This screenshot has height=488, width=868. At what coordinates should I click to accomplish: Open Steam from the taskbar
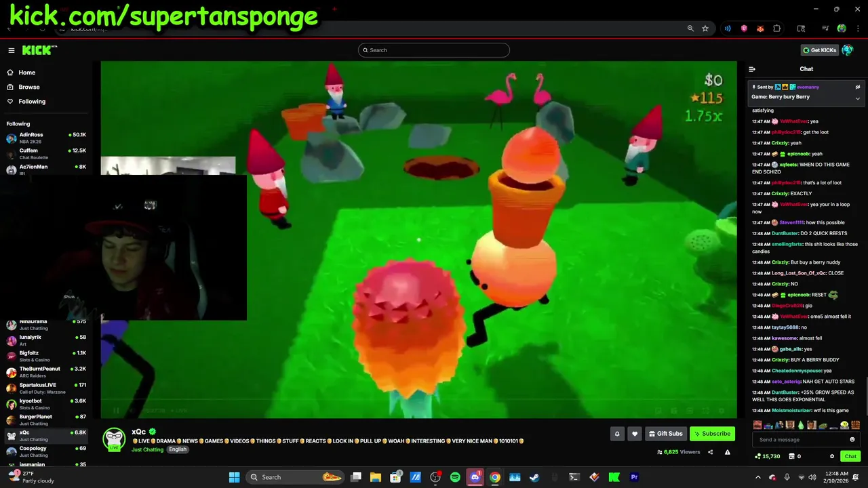point(534,477)
